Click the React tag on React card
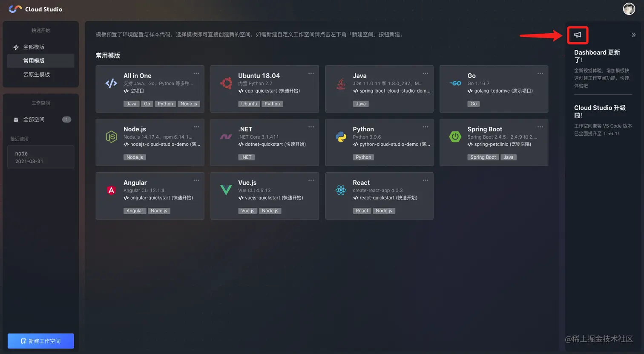The height and width of the screenshot is (354, 644). pyautogui.click(x=362, y=211)
